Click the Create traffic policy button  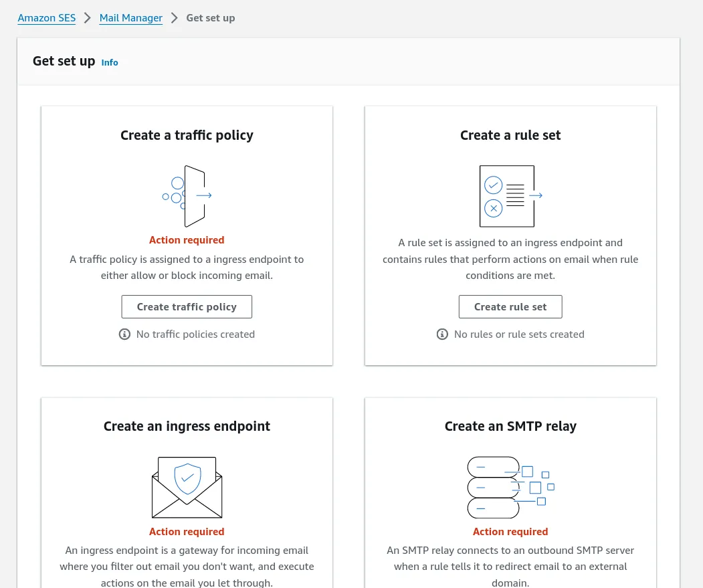pos(187,307)
